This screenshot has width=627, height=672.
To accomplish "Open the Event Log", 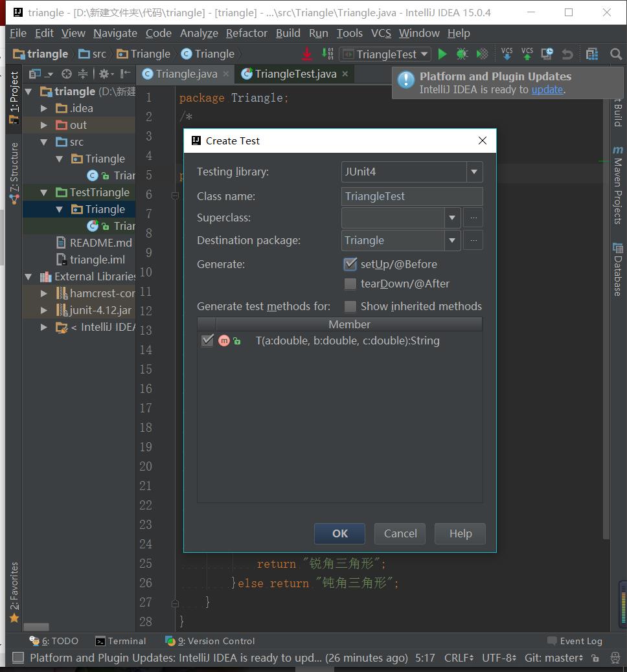I will 575,641.
